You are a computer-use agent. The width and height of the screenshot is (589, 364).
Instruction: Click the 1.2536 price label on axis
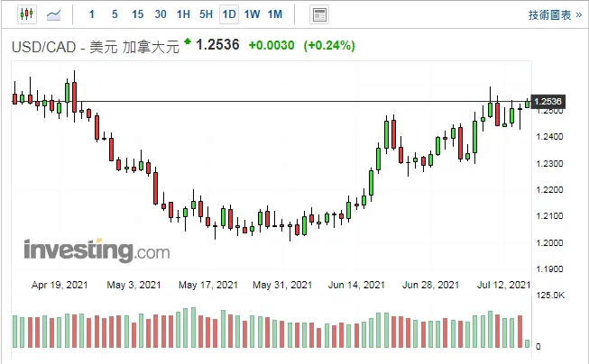tap(548, 101)
